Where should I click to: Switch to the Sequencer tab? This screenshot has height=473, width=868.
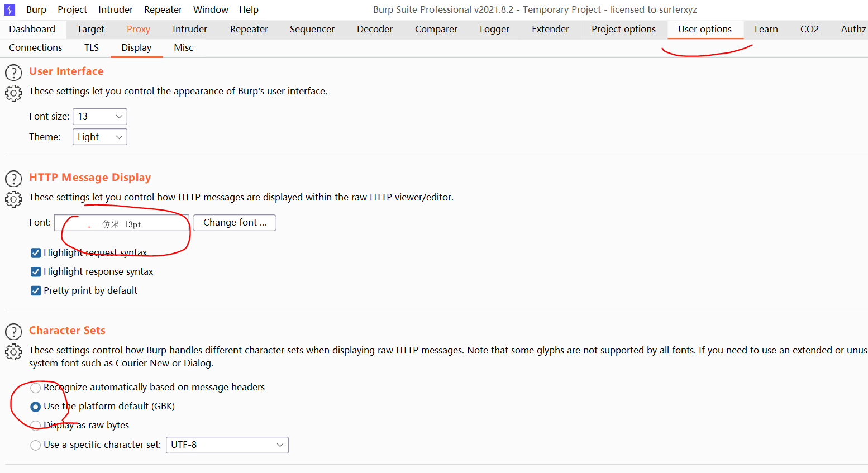[x=312, y=29]
